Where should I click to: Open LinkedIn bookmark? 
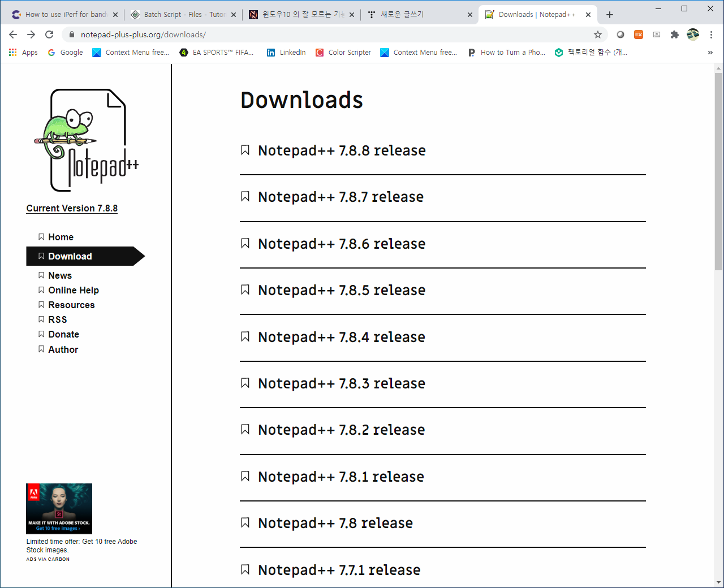click(x=286, y=53)
